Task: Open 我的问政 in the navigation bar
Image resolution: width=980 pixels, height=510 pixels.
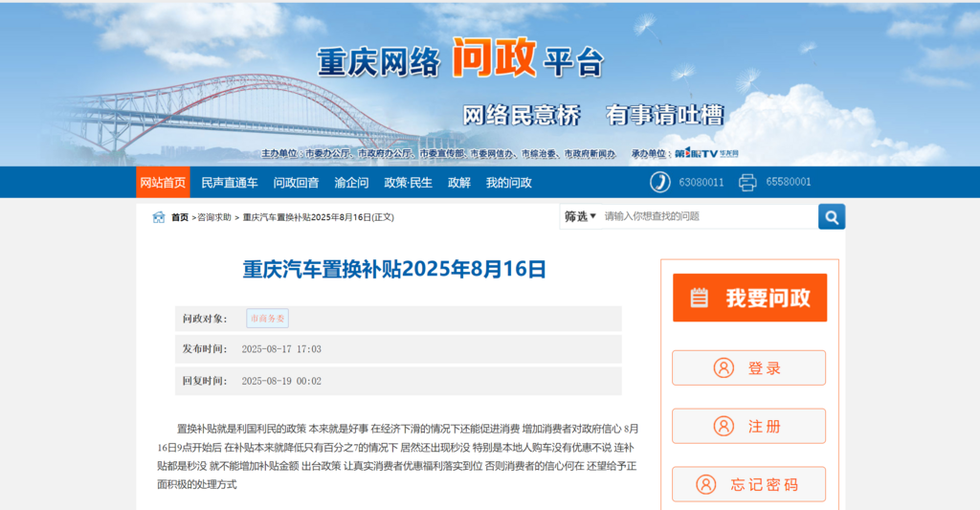Action: 508,183
